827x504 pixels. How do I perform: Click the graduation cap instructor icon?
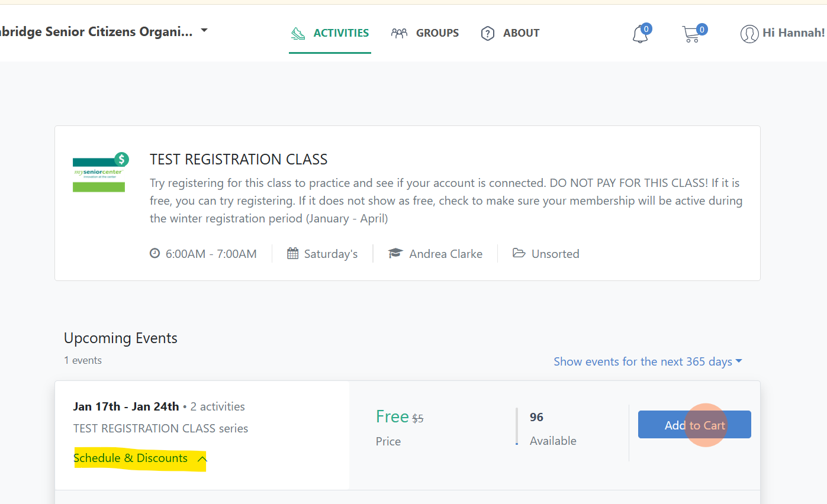395,254
